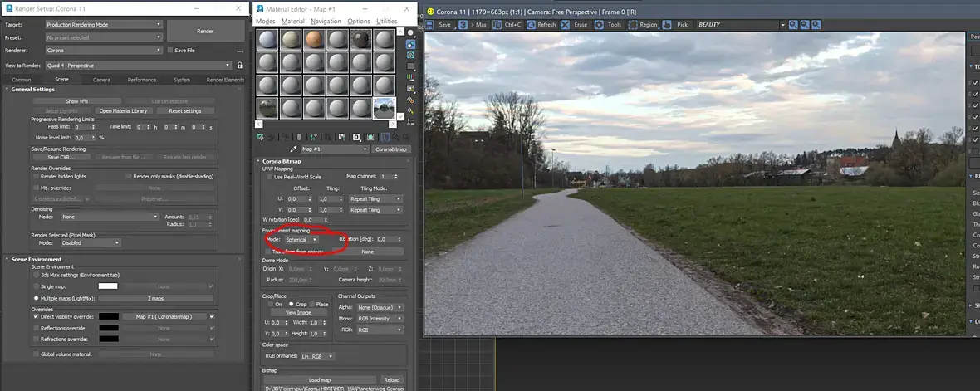
Task: Select 3ds Max settings (Environment tab) radio
Action: 36,275
